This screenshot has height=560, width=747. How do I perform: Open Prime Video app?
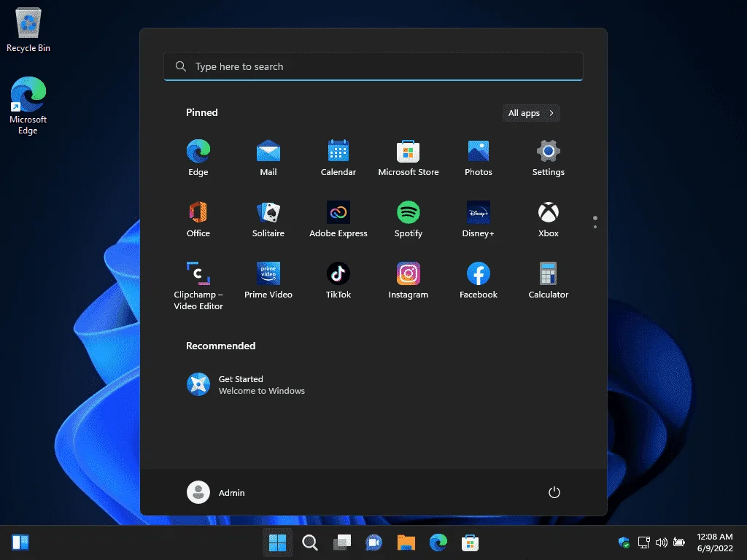(268, 281)
